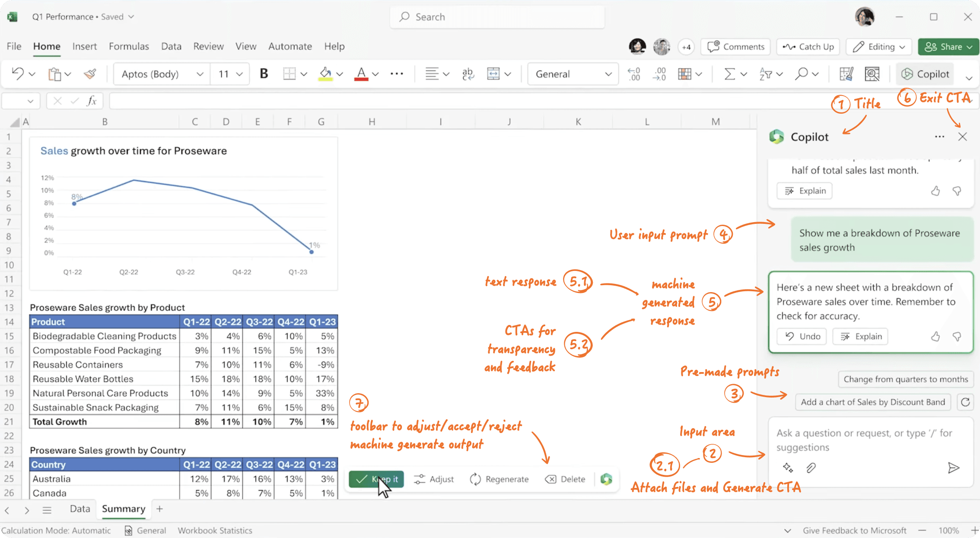Click the Copilot logo in floating toolbar
This screenshot has height=538, width=980.
click(606, 479)
